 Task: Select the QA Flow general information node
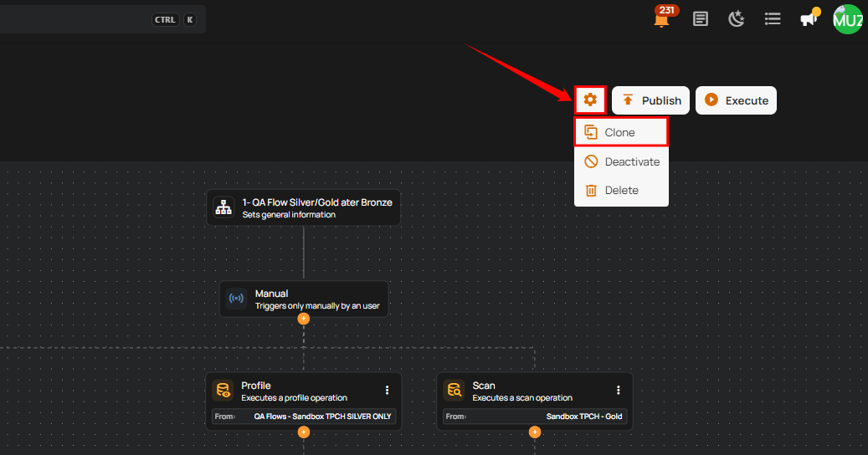tap(304, 207)
